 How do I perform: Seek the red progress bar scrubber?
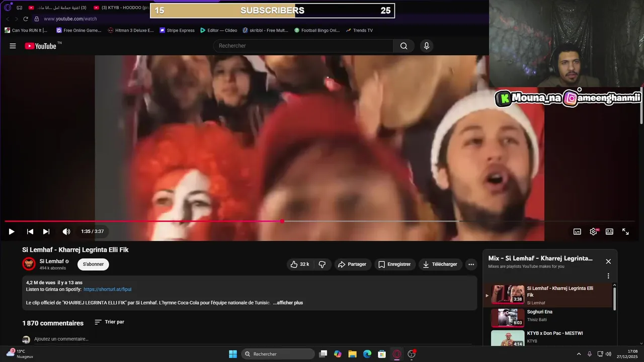pyautogui.click(x=282, y=221)
